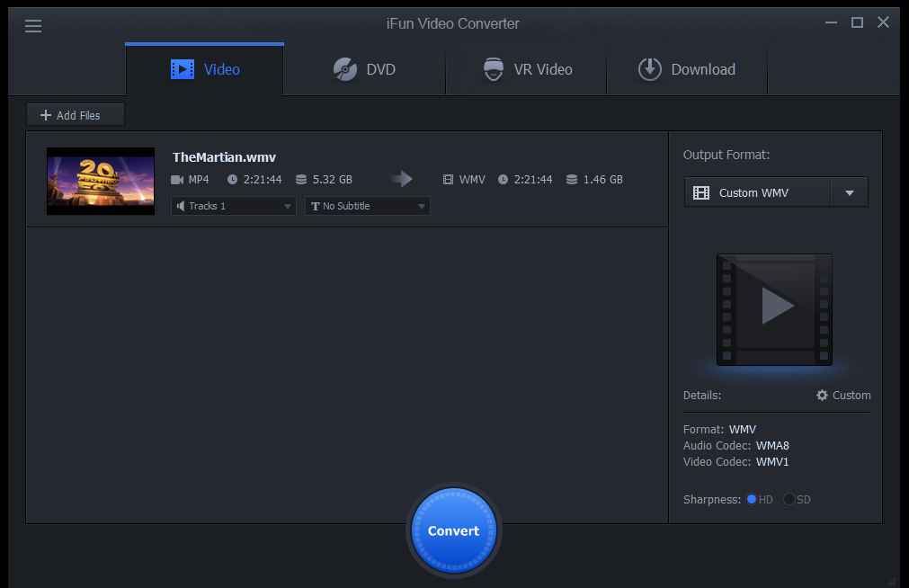
Task: Click the Format: WMV detail
Action: coord(720,430)
